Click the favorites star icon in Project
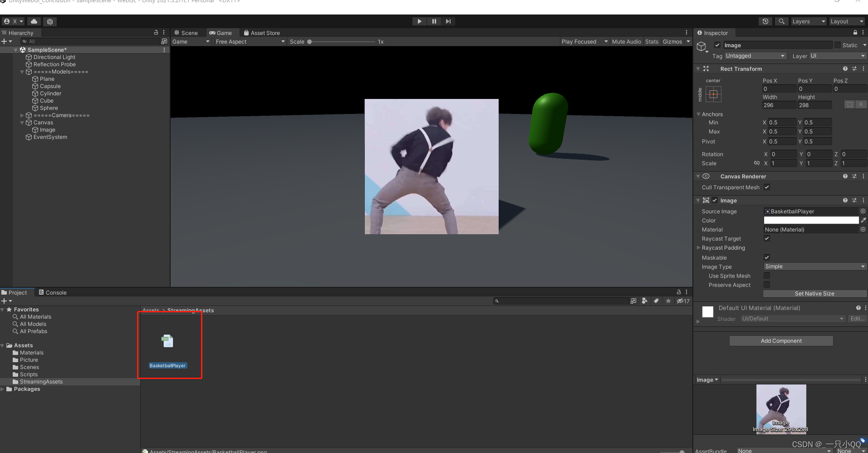Screen dimensions: 868x453 tap(668, 301)
